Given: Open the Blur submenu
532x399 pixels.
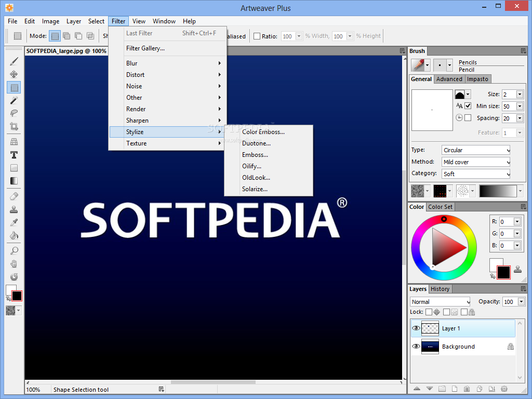Looking at the screenshot, I should [x=168, y=63].
